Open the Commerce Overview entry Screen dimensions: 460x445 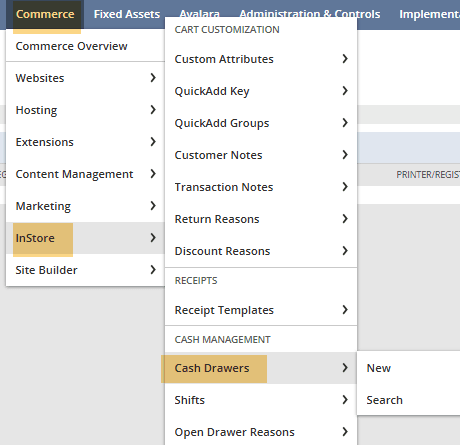point(71,46)
